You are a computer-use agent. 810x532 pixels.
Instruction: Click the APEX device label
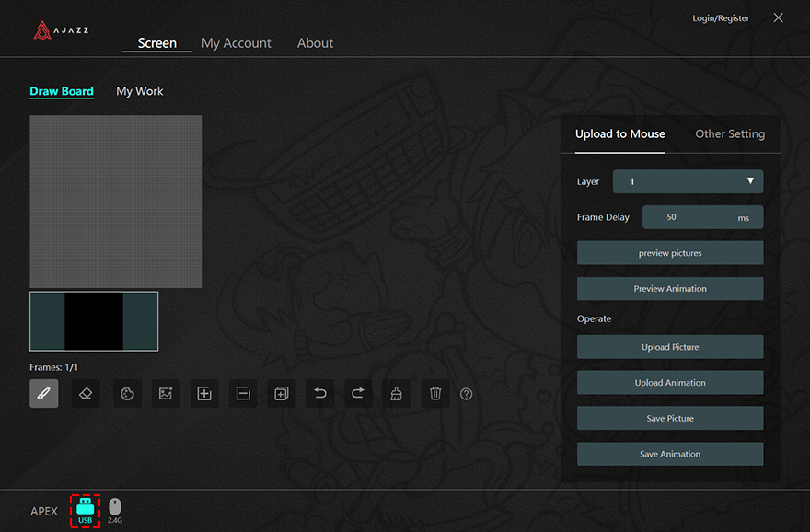coord(44,512)
